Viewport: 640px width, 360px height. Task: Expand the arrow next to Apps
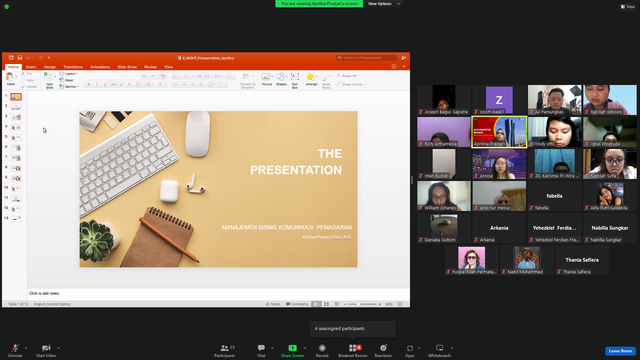click(419, 348)
